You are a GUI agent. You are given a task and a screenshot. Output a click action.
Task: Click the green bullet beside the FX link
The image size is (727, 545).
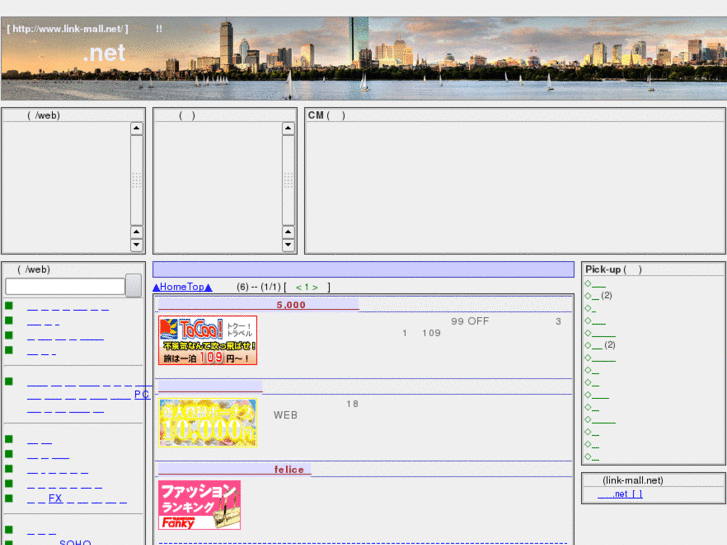(9, 497)
